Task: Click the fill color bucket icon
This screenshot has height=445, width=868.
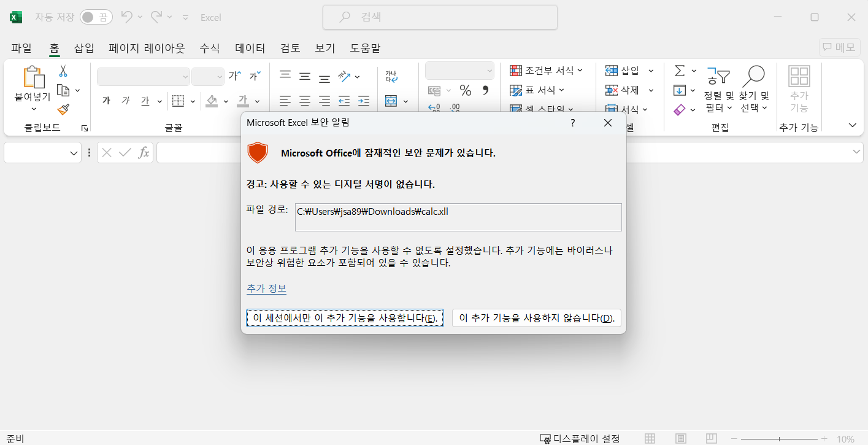Action: coord(212,101)
